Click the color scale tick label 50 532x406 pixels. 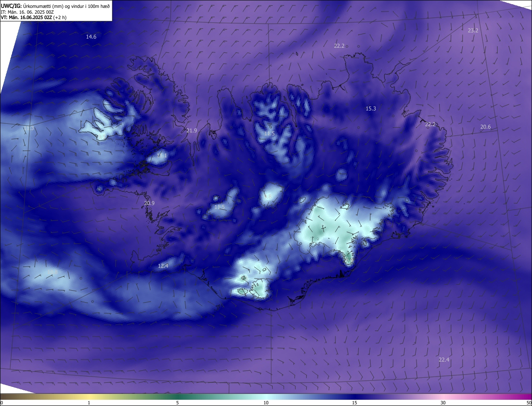(529, 403)
